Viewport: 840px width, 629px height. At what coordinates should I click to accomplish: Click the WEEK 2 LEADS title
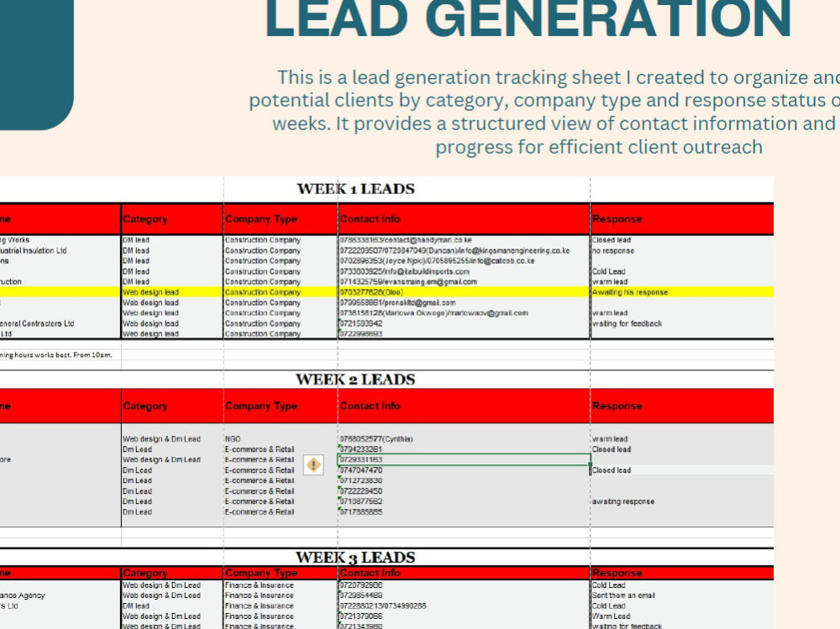[x=355, y=380]
